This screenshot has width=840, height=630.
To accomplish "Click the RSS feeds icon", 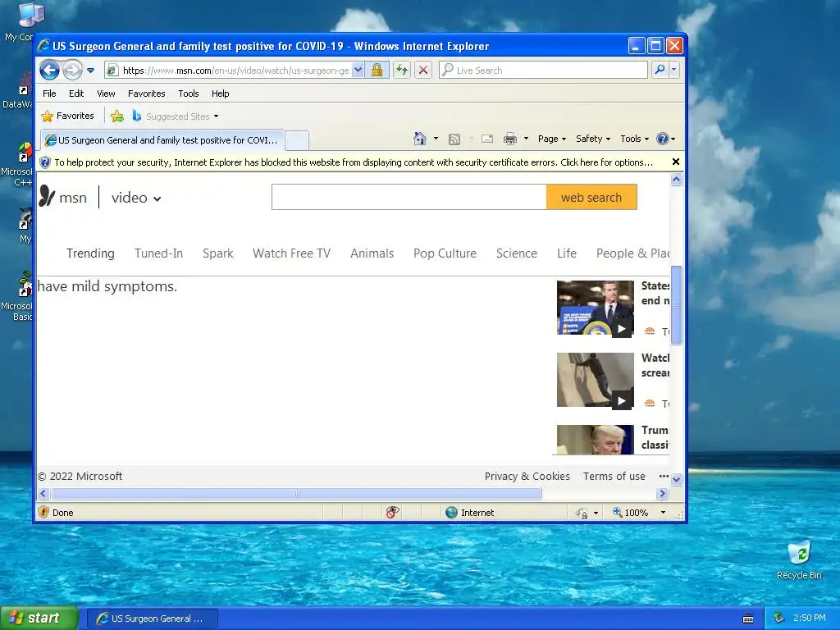I will 454,139.
